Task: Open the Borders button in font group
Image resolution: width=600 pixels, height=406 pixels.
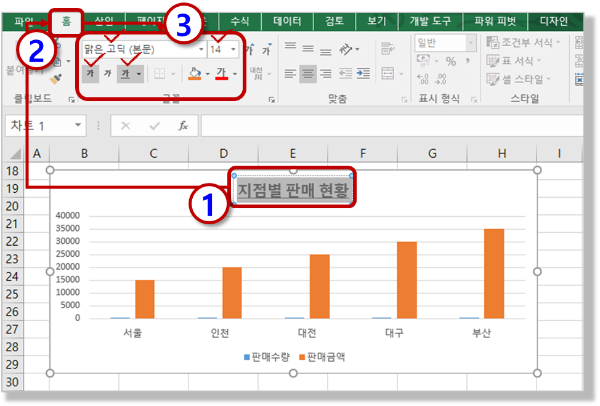Action: point(159,73)
